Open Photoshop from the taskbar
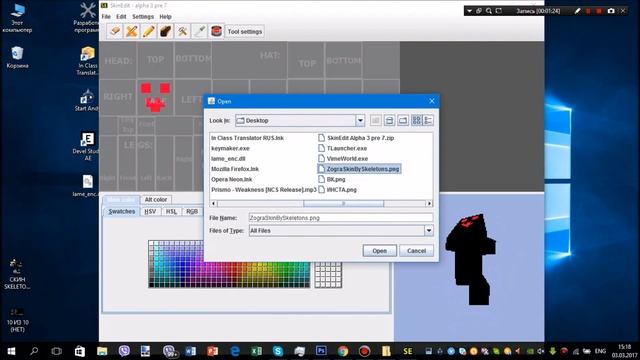 [x=321, y=351]
